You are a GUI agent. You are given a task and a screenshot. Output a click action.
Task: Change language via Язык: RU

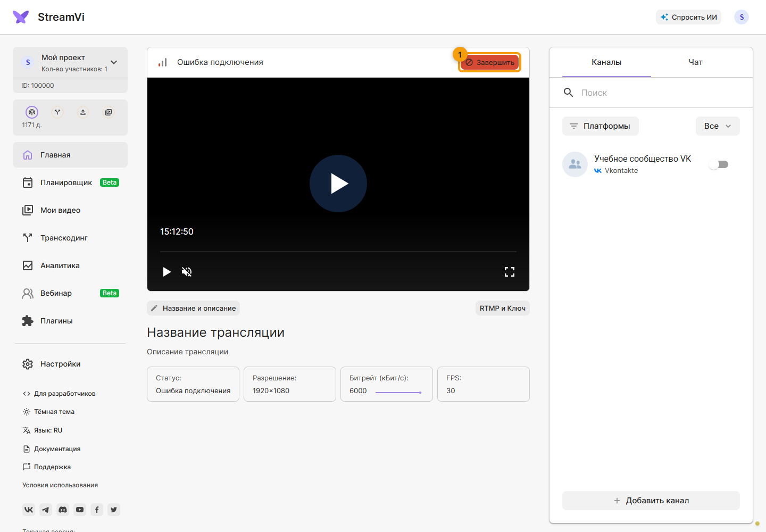pos(43,430)
